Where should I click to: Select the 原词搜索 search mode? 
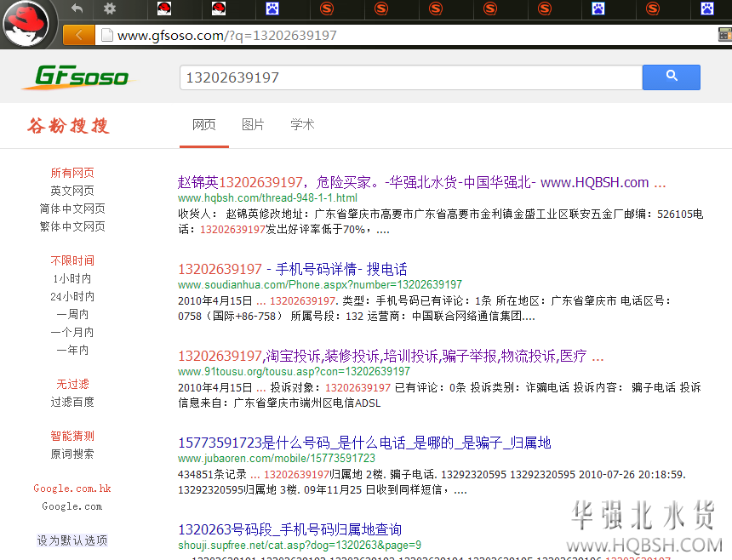point(72,454)
